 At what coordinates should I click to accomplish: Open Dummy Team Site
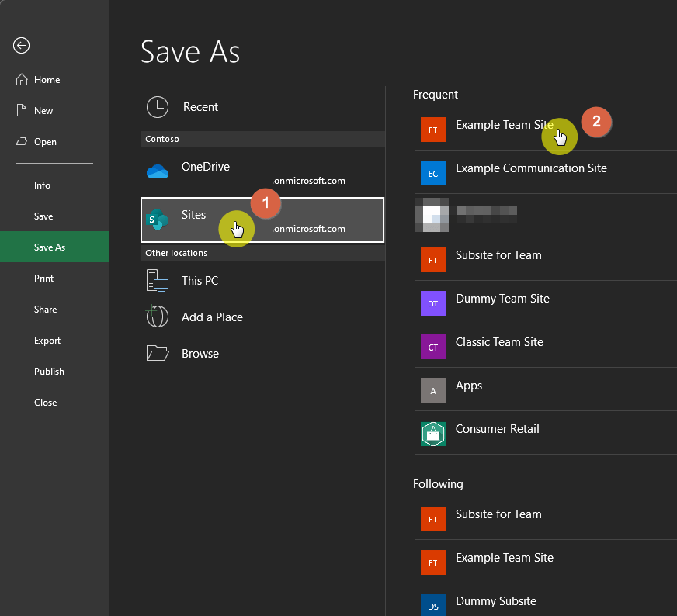pyautogui.click(x=545, y=303)
